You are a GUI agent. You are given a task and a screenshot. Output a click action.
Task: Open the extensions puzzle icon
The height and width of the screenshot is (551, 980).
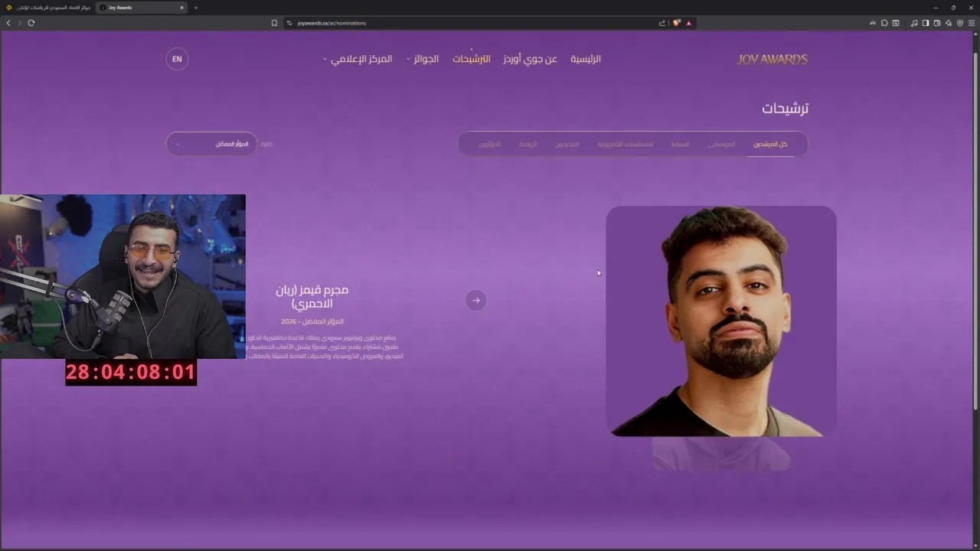[x=884, y=23]
